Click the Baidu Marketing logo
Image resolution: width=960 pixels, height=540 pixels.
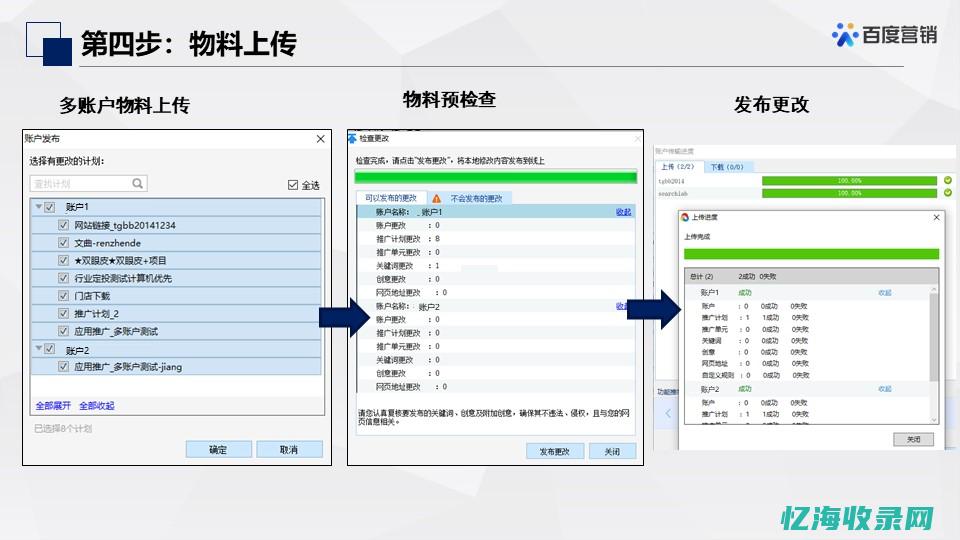click(884, 34)
